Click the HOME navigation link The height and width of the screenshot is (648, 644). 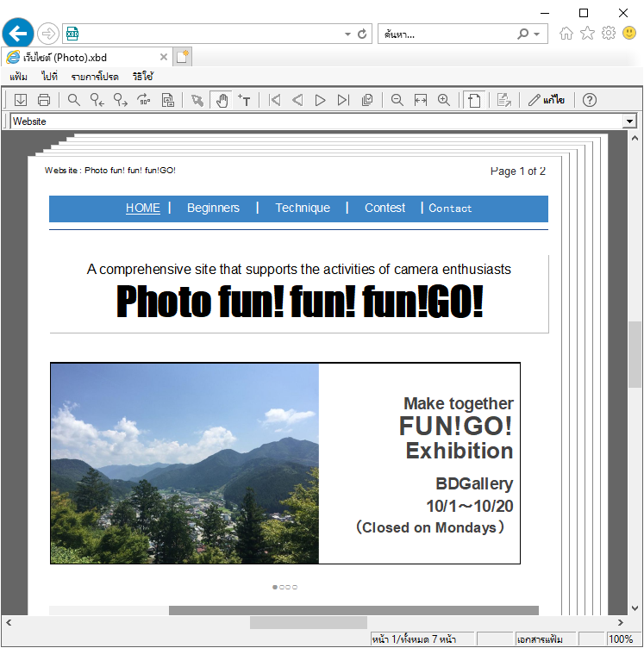pos(143,208)
